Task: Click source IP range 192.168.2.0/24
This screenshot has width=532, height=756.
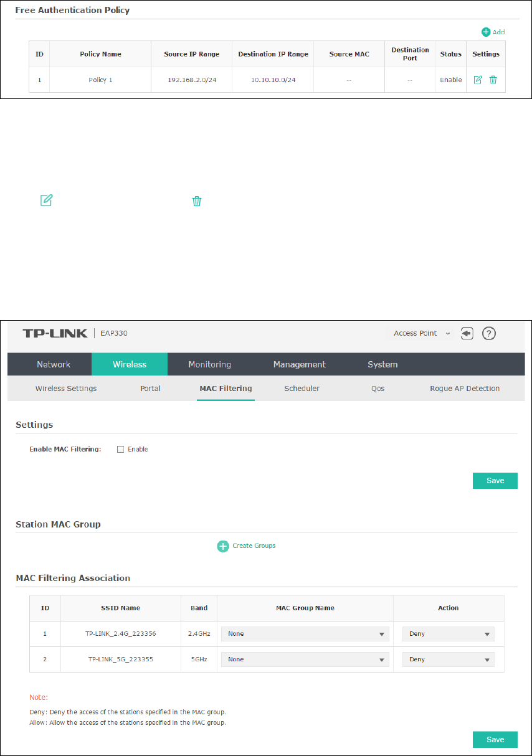Action: coord(192,80)
